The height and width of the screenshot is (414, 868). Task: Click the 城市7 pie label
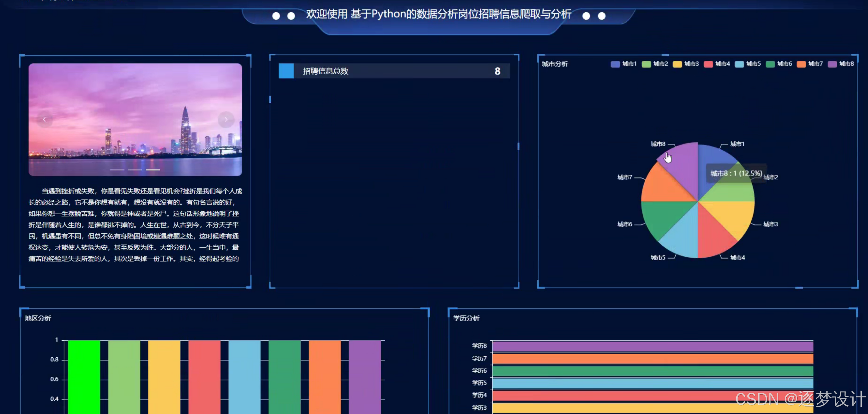(x=625, y=178)
